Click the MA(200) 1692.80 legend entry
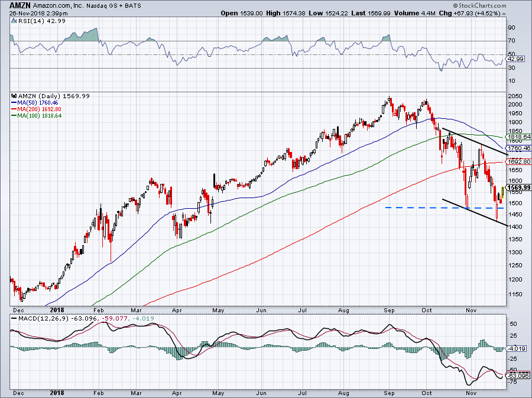Viewport: 532px width, 398px height. [40, 109]
